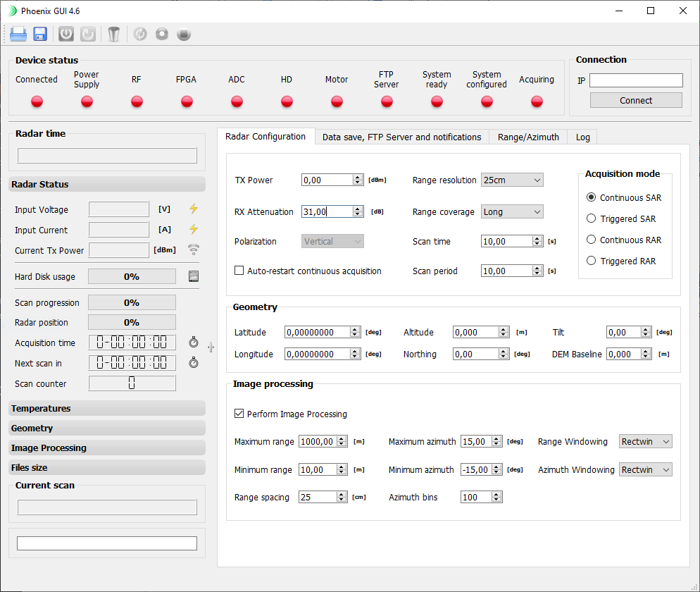Click the Connect button
This screenshot has width=700, height=592.
(636, 100)
